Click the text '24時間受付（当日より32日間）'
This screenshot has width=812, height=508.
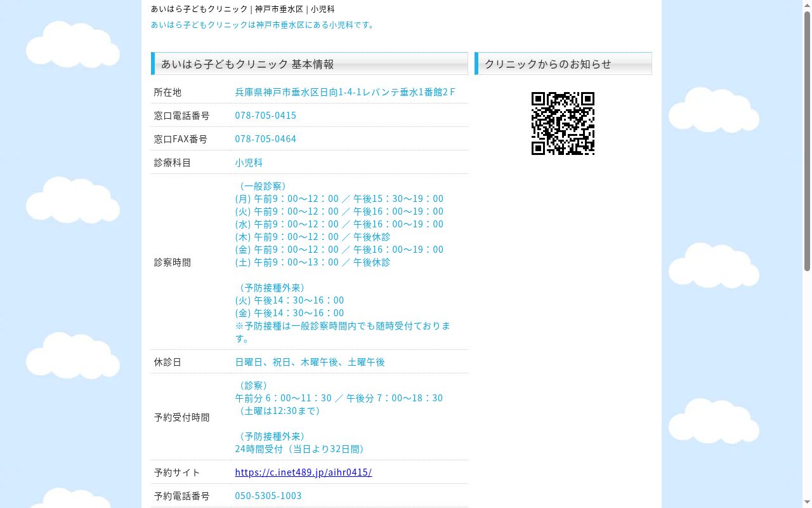coord(302,449)
